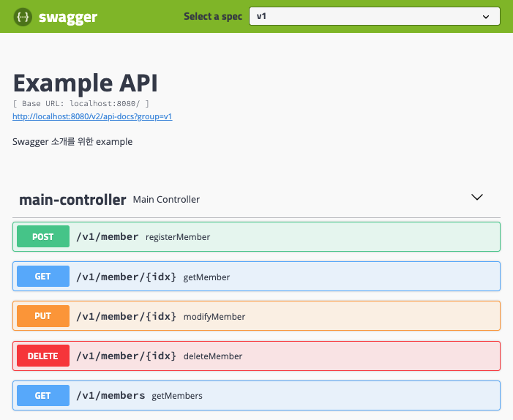Click the /v1/member/{idx} path in PUT row
This screenshot has width=513, height=420.
[x=127, y=316]
